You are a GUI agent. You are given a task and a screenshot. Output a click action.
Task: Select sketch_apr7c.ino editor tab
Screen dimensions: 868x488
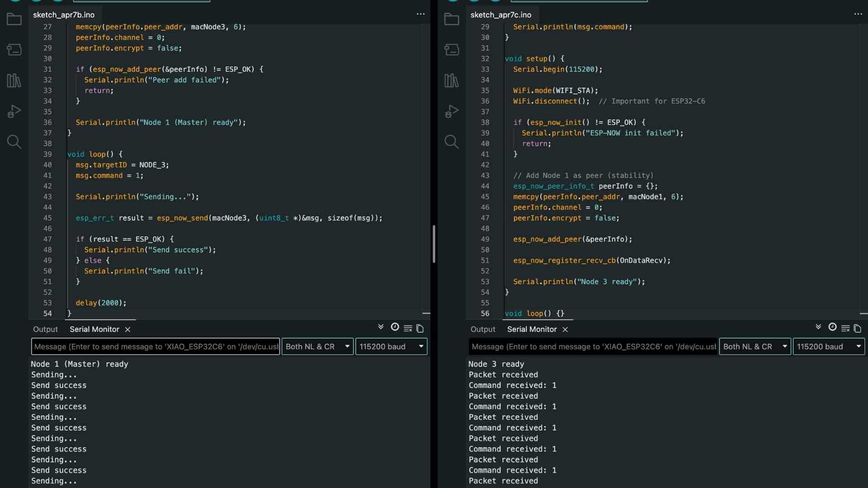point(500,15)
